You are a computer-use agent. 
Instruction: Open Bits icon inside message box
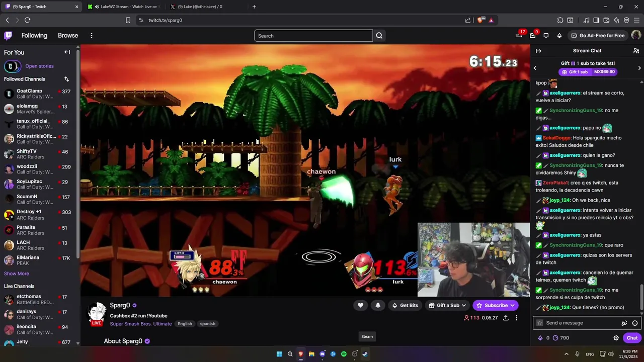click(624, 323)
